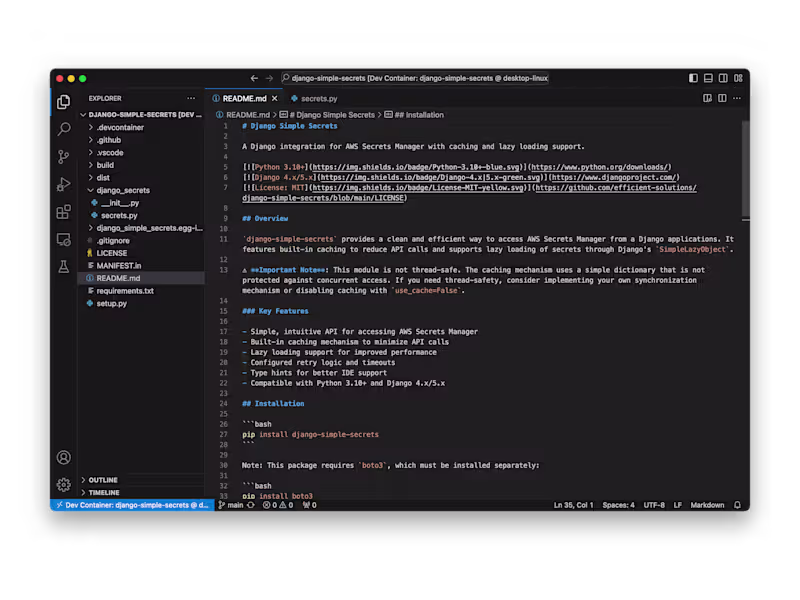Follow the Python shields.io badge link
The width and height of the screenshot is (800, 600).
(x=416, y=167)
